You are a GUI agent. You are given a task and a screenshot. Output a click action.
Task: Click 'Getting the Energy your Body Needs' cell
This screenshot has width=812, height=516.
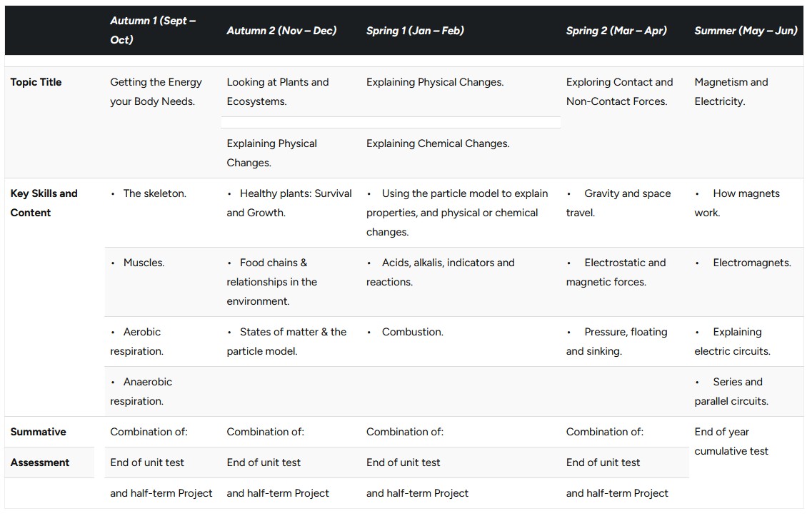[156, 91]
